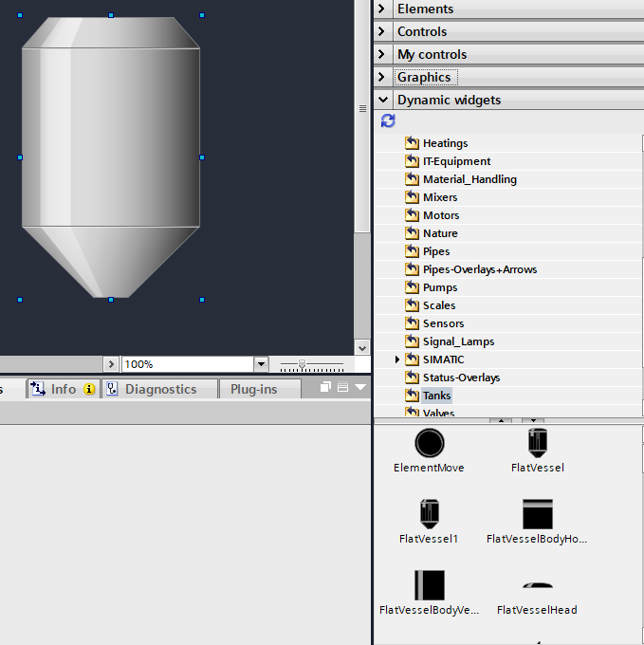Image resolution: width=644 pixels, height=645 pixels.
Task: Select the Tanks folder in the tree
Action: pos(436,396)
